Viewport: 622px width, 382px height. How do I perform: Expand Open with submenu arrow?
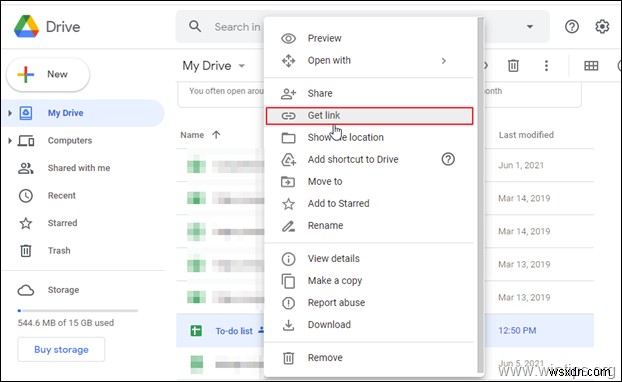(443, 61)
